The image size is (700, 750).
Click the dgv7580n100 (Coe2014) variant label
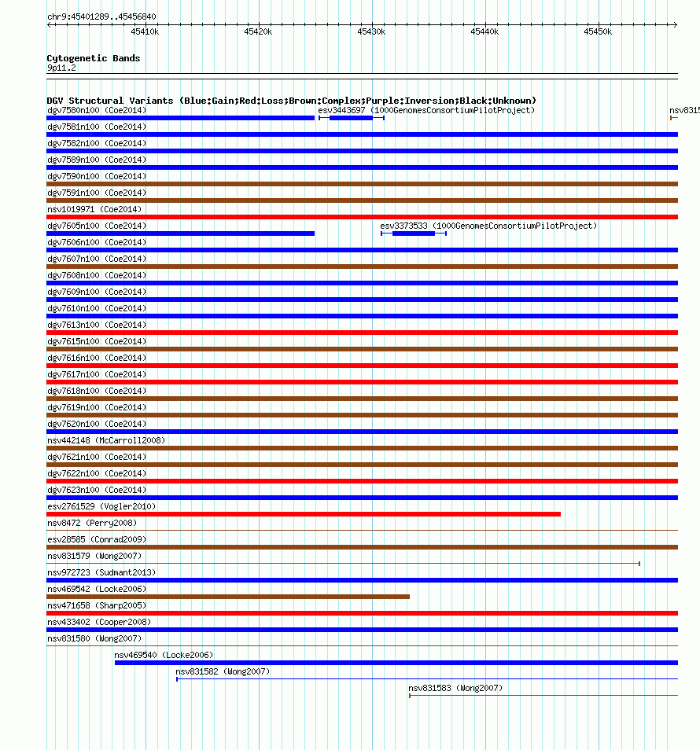[x=97, y=111]
